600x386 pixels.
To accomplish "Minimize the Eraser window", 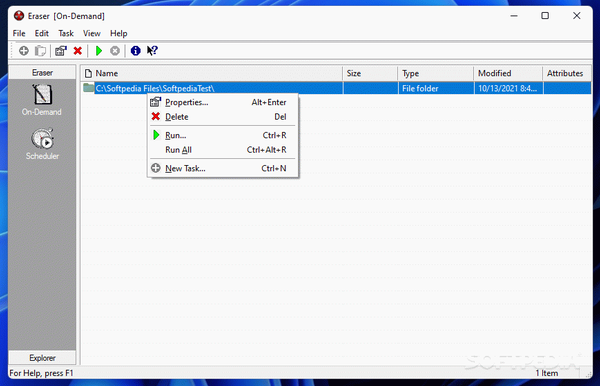I will coord(514,16).
